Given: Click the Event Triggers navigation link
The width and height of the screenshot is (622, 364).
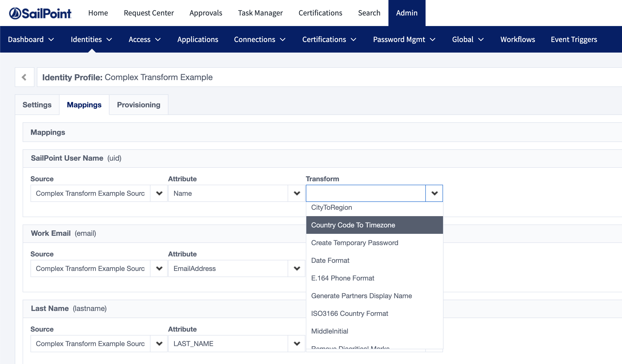Looking at the screenshot, I should pos(574,39).
